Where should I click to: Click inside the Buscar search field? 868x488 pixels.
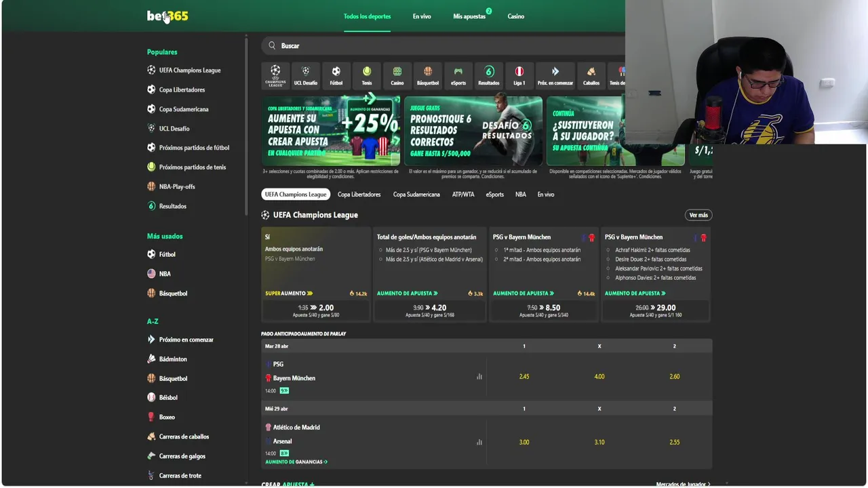(x=443, y=45)
